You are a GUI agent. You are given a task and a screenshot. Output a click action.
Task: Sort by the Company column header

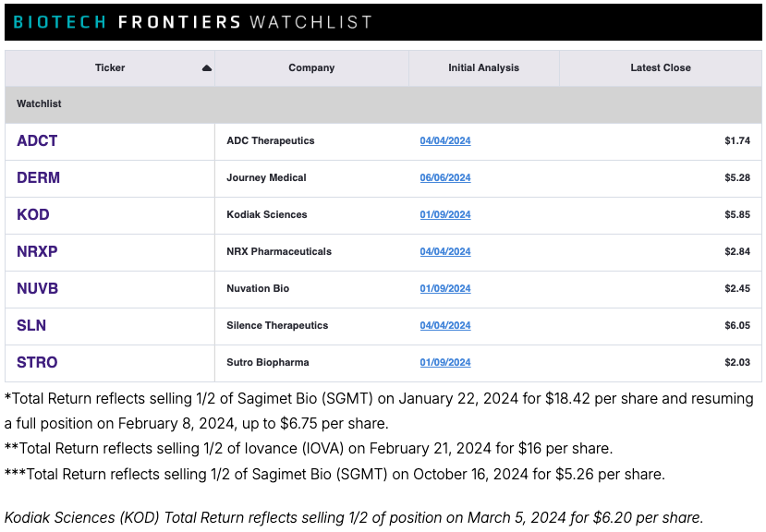pyautogui.click(x=311, y=68)
